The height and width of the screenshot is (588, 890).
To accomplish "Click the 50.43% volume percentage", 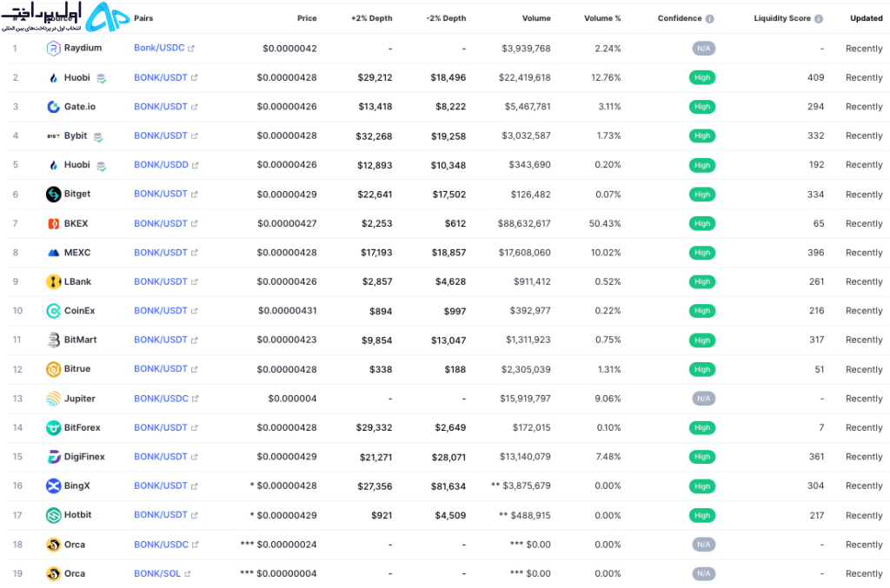I will pos(605,223).
